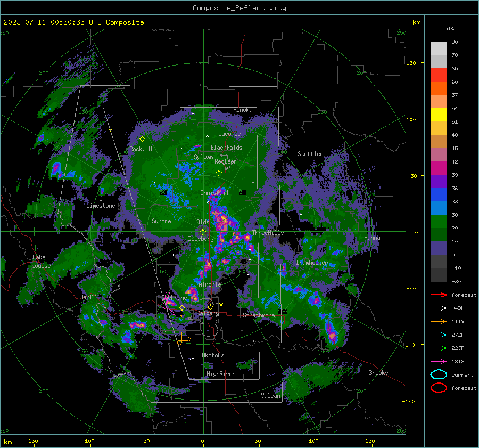This screenshot has width=479, height=448.
Task: Click the 'Ponoka' city label
Action: (x=243, y=110)
